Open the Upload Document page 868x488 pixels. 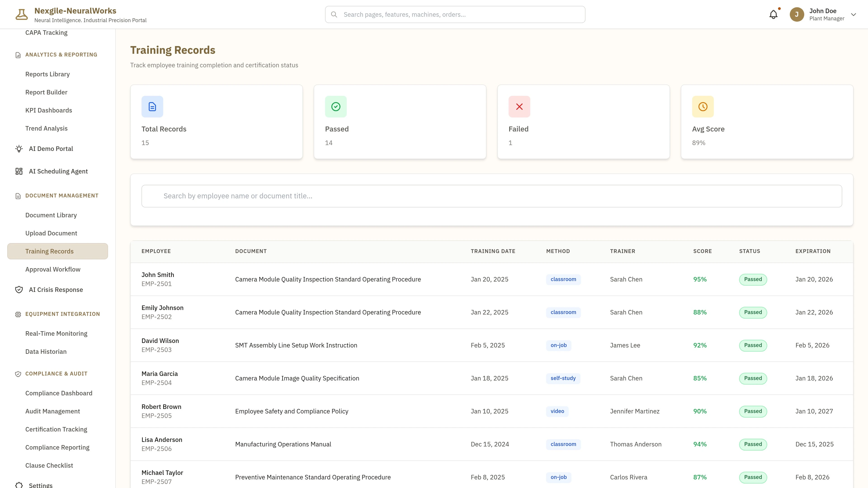[51, 233]
